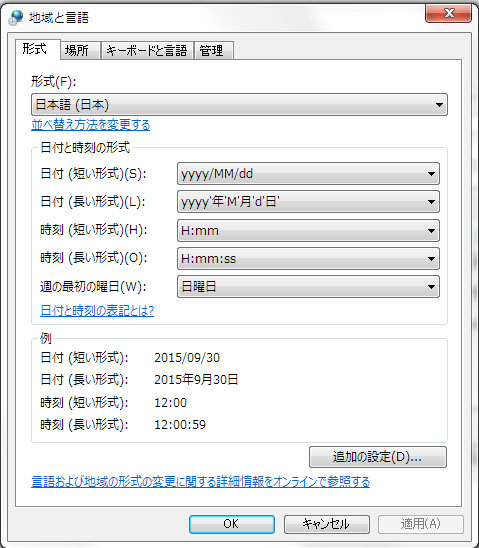Click the キャンセル button
Image resolution: width=479 pixels, height=548 pixels.
[327, 524]
